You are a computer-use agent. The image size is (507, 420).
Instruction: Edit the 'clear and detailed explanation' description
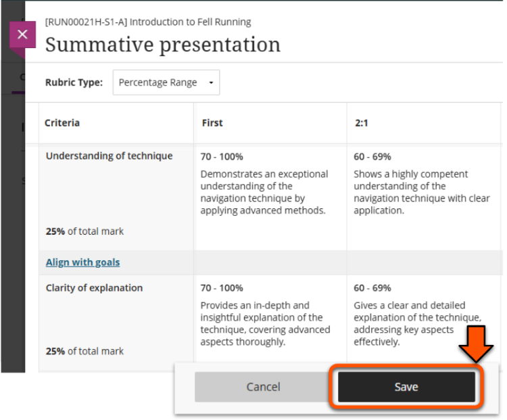416,323
